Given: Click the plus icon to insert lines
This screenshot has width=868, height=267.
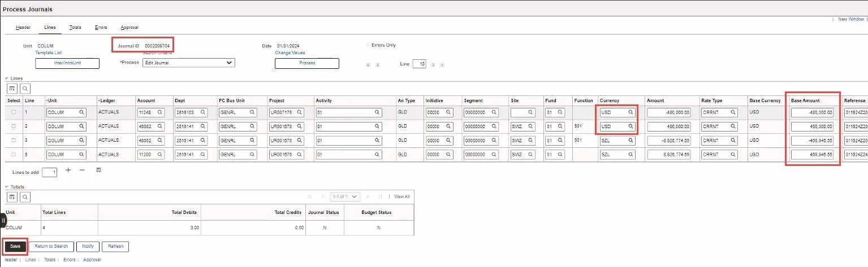Looking at the screenshot, I should tap(68, 170).
